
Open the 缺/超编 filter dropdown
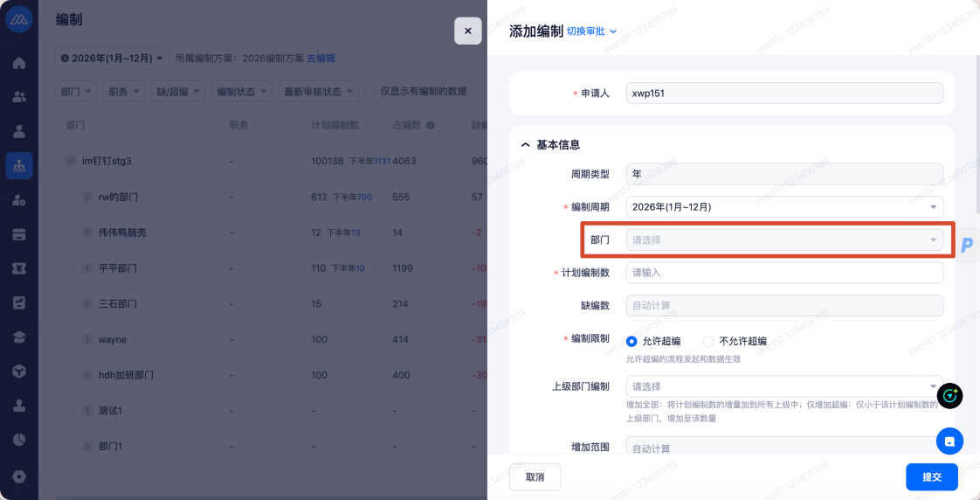coord(177,92)
